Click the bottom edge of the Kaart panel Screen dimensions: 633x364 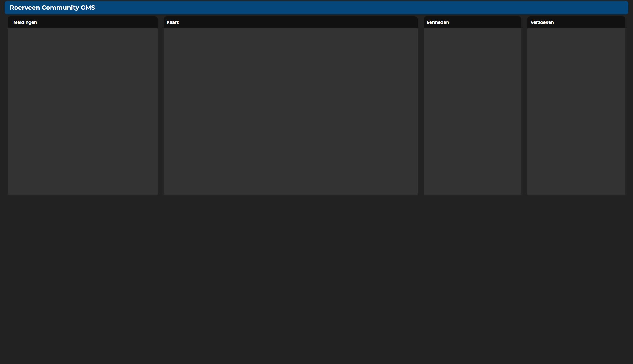point(290,193)
